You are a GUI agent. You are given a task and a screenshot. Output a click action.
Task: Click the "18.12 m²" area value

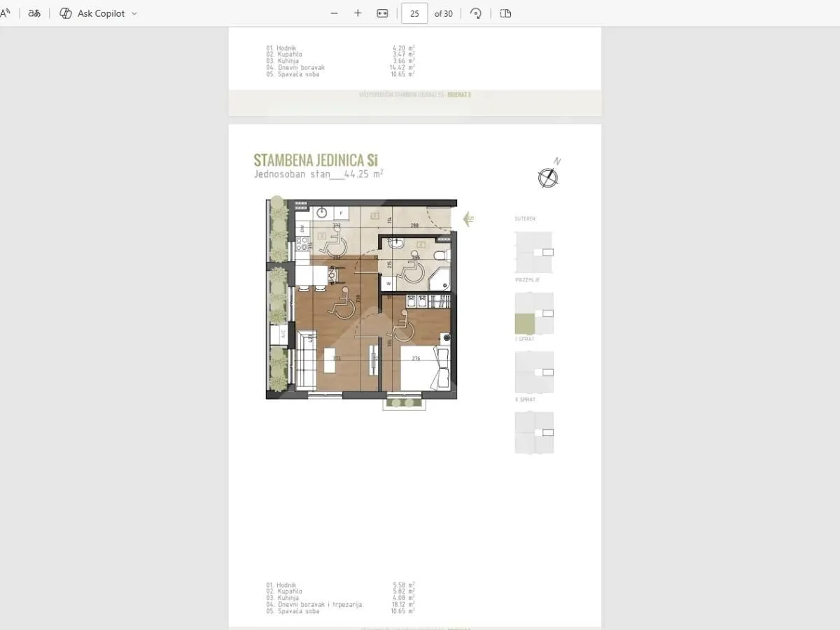pyautogui.click(x=402, y=604)
